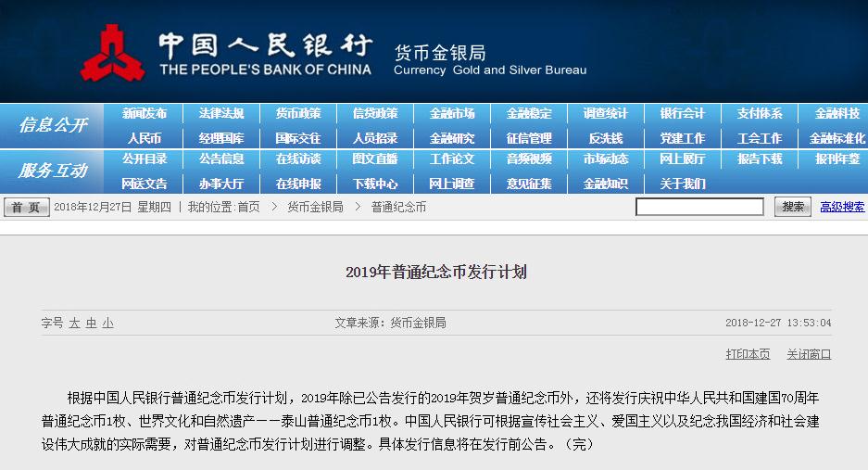
Task: Select 金融市场 in the navigation bar
Action: [x=452, y=114]
